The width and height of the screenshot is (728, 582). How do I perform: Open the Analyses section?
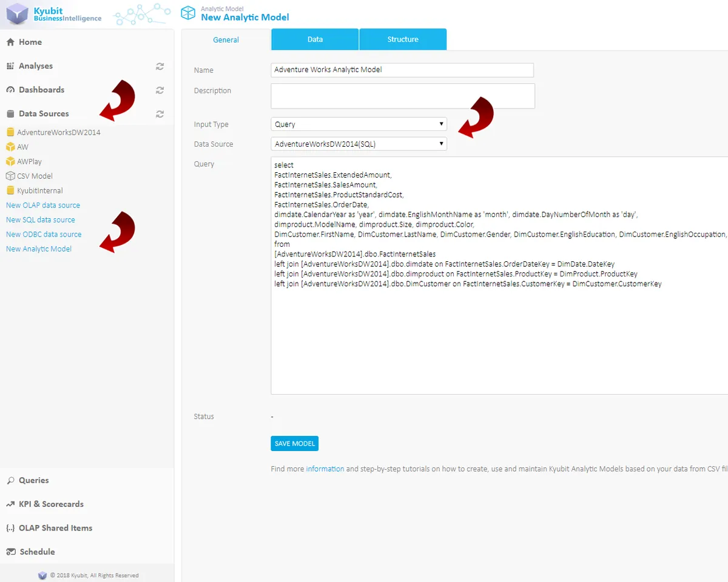click(36, 66)
